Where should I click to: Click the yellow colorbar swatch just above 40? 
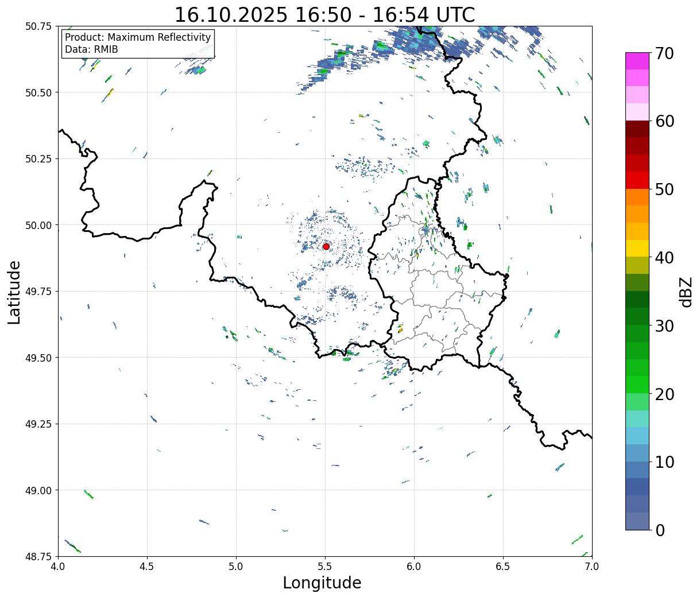coord(637,248)
